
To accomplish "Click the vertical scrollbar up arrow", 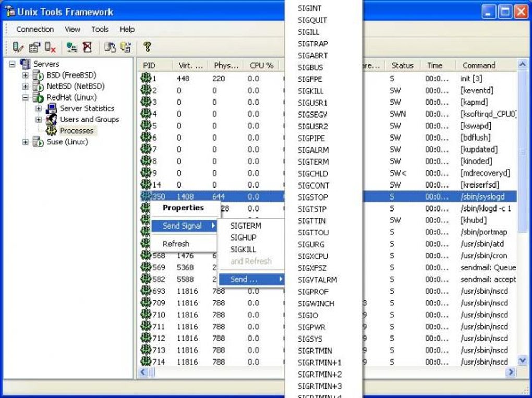I will (523, 64).
